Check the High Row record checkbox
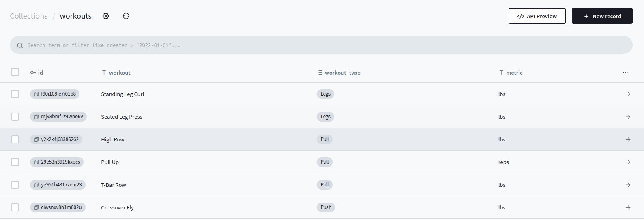The width and height of the screenshot is (644, 220). 15,139
